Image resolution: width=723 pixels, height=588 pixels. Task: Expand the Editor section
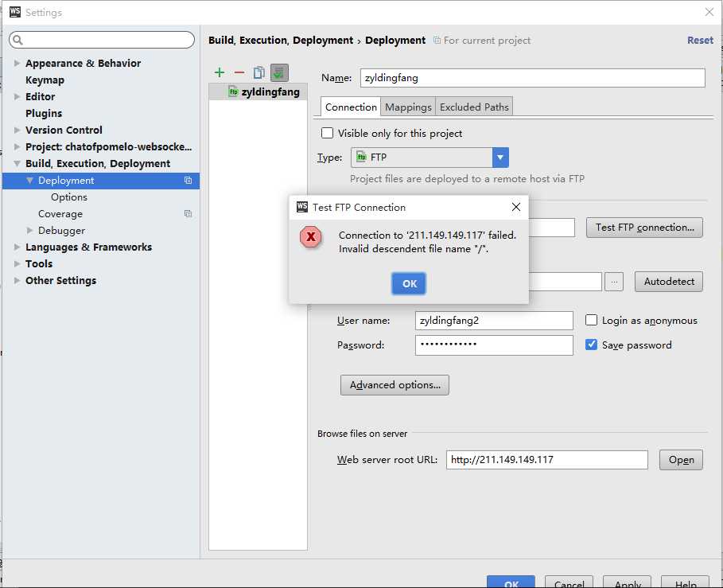click(17, 96)
